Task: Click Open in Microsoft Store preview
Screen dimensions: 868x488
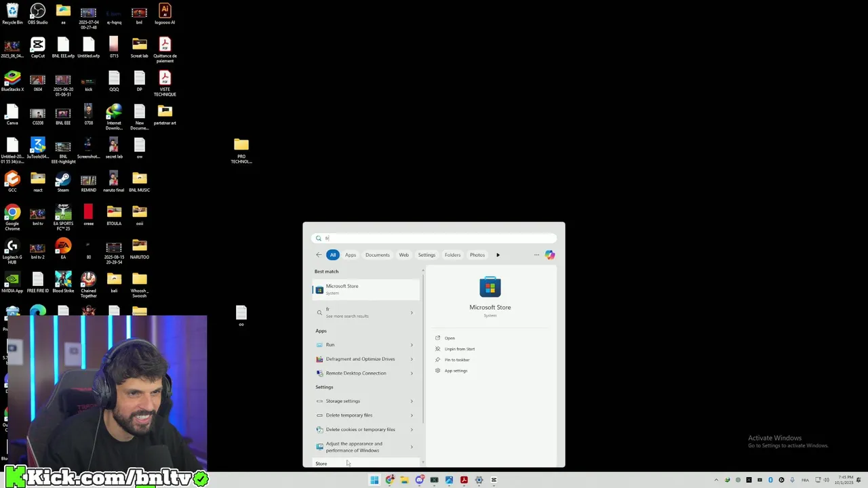Action: pos(450,338)
